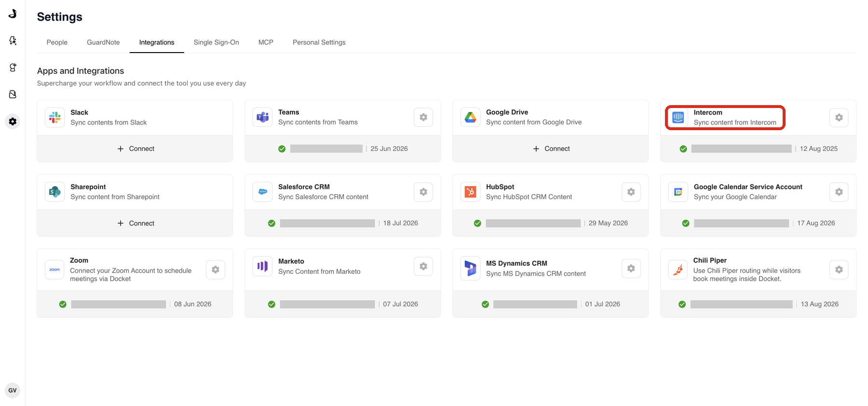Switch to the MCP tab
The image size is (868, 406).
pyautogui.click(x=266, y=42)
